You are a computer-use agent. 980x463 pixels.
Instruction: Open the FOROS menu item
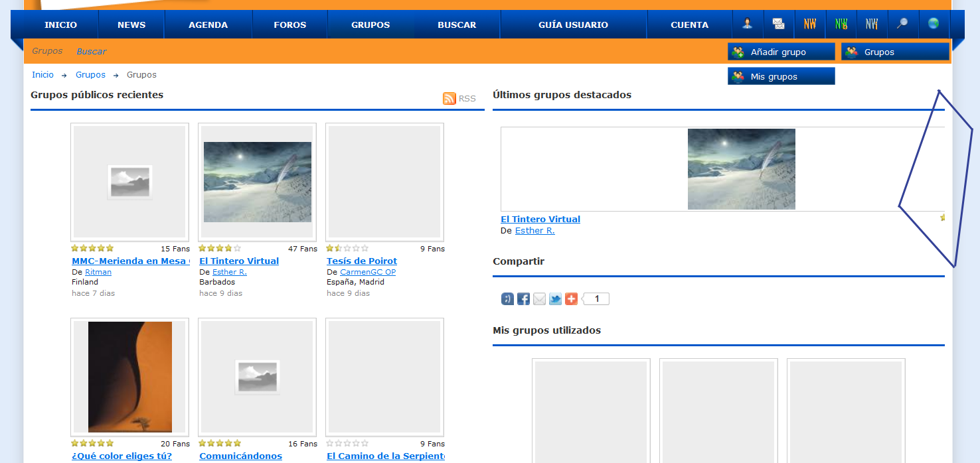click(289, 25)
